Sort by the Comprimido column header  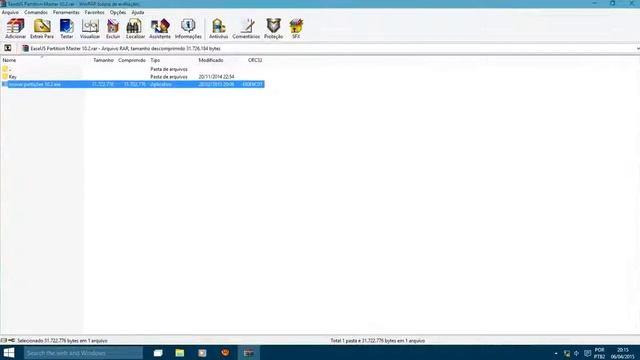[x=132, y=60]
